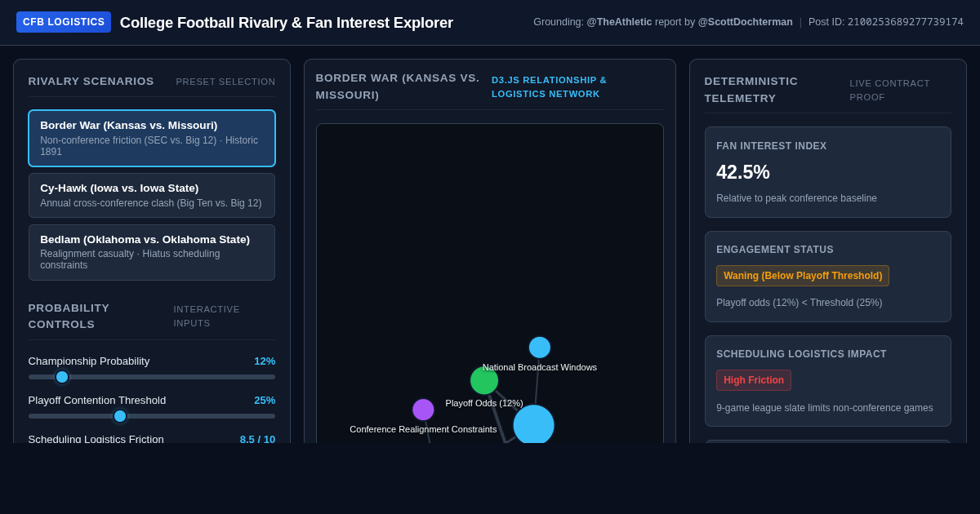Click the green Playoff Odds node
Screen dimensions: 980x514
(x=484, y=381)
